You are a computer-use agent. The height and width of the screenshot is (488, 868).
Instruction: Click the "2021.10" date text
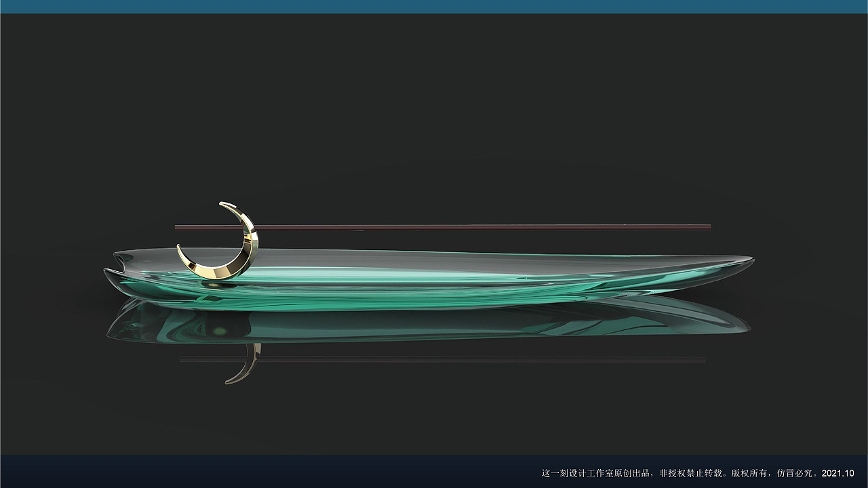pyautogui.click(x=837, y=473)
